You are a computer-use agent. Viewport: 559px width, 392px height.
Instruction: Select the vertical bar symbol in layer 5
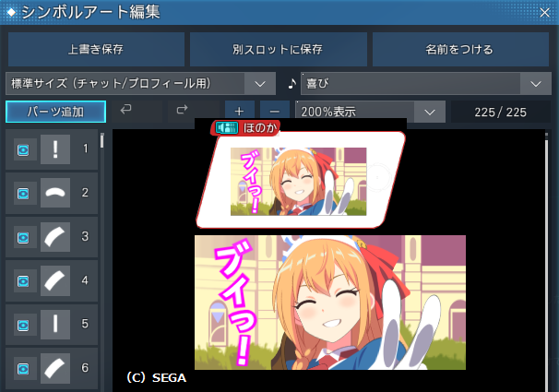[x=55, y=325]
